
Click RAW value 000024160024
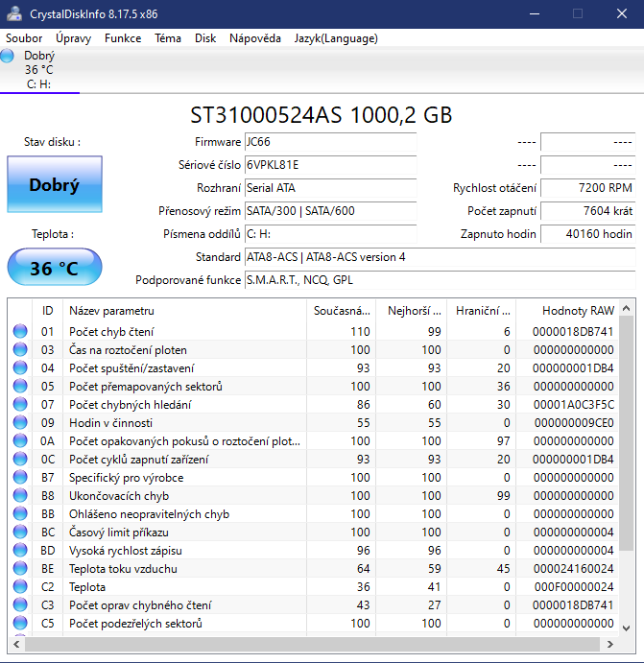573,569
